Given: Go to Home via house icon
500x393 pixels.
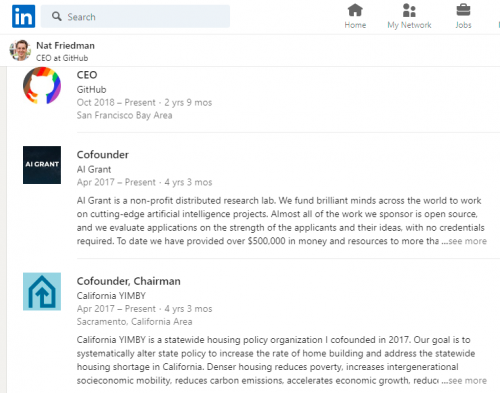Looking at the screenshot, I should (x=355, y=10).
